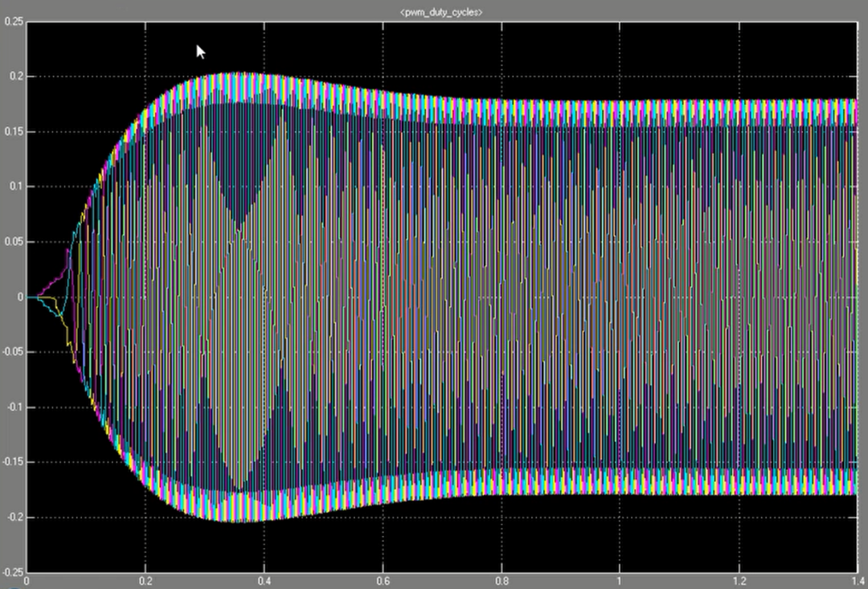Click the top-right corner of the plot axes

(x=857, y=22)
